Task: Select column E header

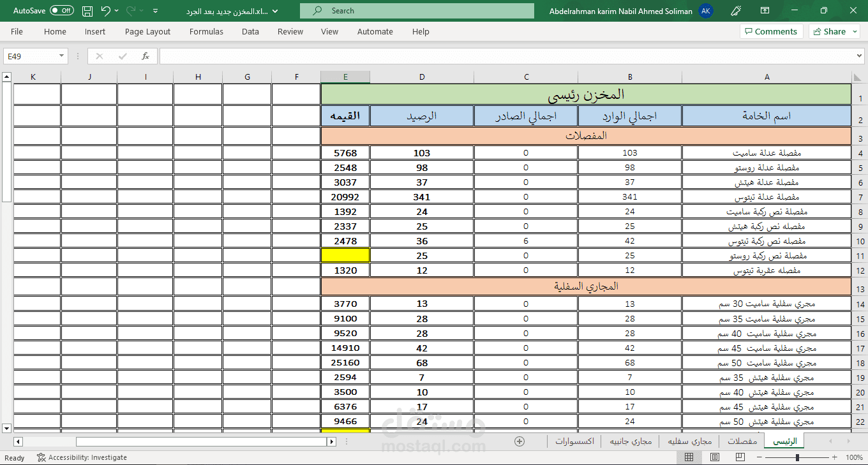Action: 345,77
